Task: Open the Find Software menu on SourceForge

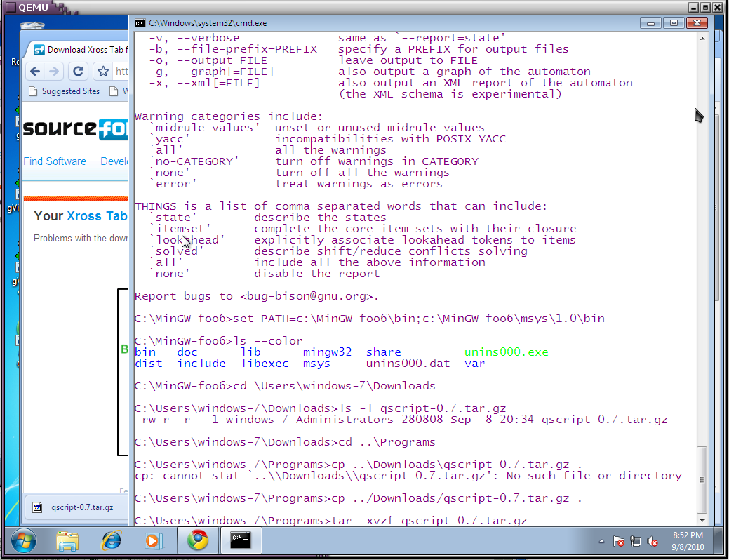Action: point(55,161)
